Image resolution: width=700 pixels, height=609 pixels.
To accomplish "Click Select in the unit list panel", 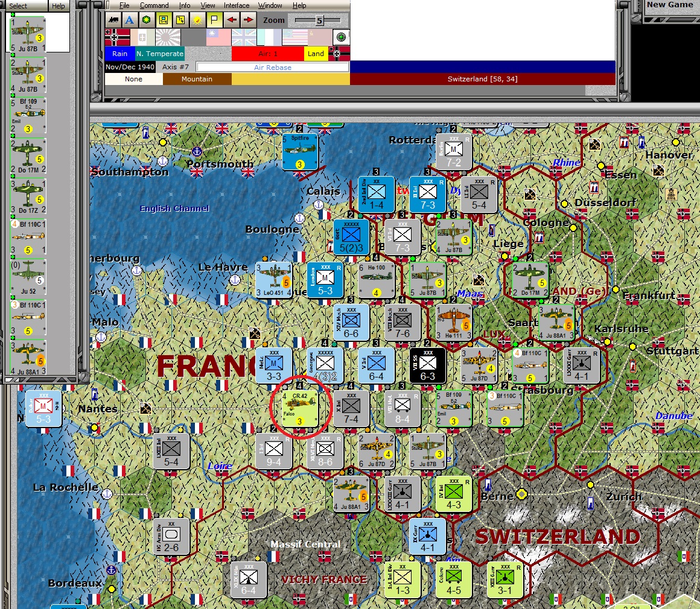I will pyautogui.click(x=18, y=6).
